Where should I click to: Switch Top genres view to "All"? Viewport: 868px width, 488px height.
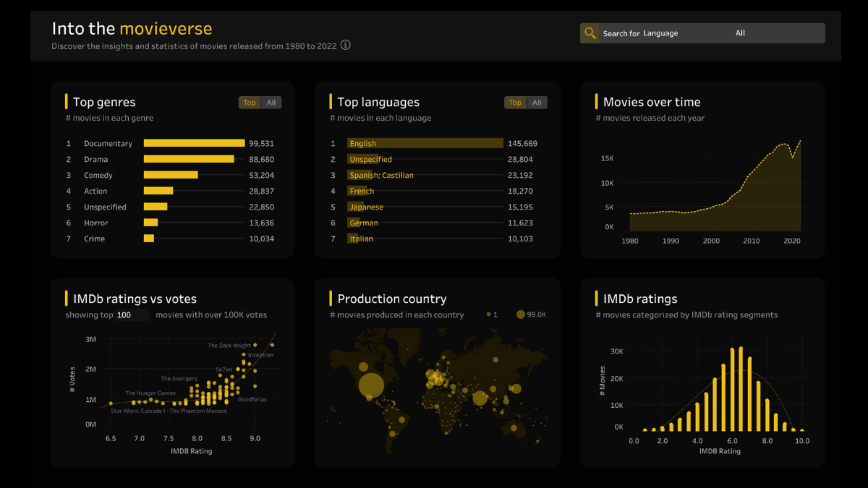tap(272, 102)
